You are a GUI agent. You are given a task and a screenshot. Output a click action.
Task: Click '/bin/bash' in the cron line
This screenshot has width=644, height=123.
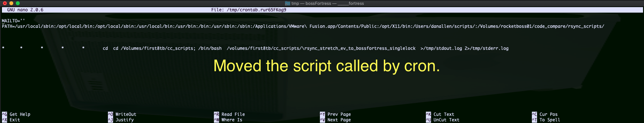[210, 48]
